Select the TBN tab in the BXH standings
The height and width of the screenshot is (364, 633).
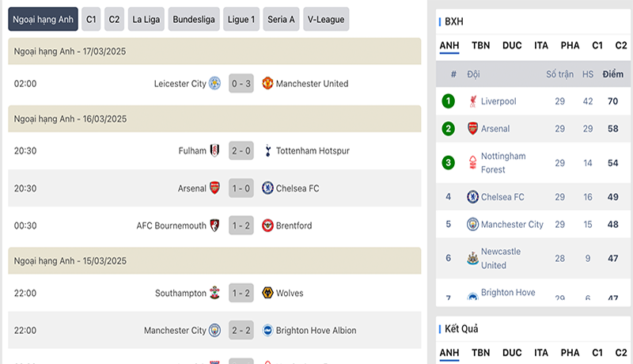(480, 46)
